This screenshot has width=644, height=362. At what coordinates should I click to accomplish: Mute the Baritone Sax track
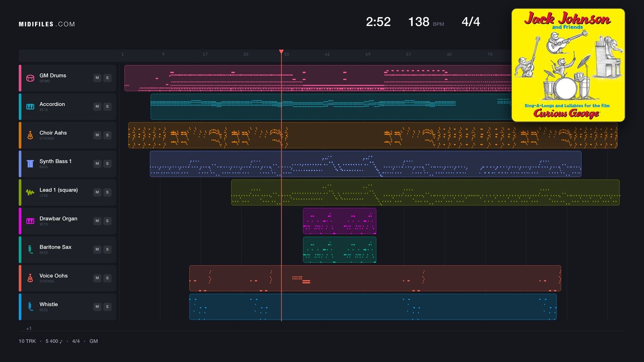[x=97, y=249]
